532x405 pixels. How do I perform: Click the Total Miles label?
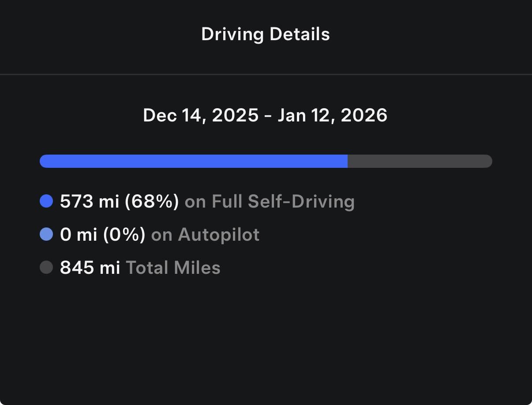pos(173,268)
